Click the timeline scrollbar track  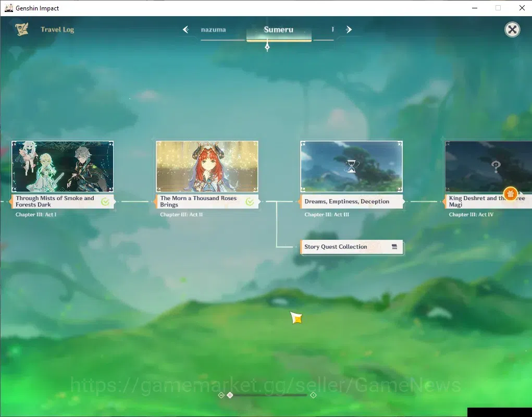tap(270, 395)
